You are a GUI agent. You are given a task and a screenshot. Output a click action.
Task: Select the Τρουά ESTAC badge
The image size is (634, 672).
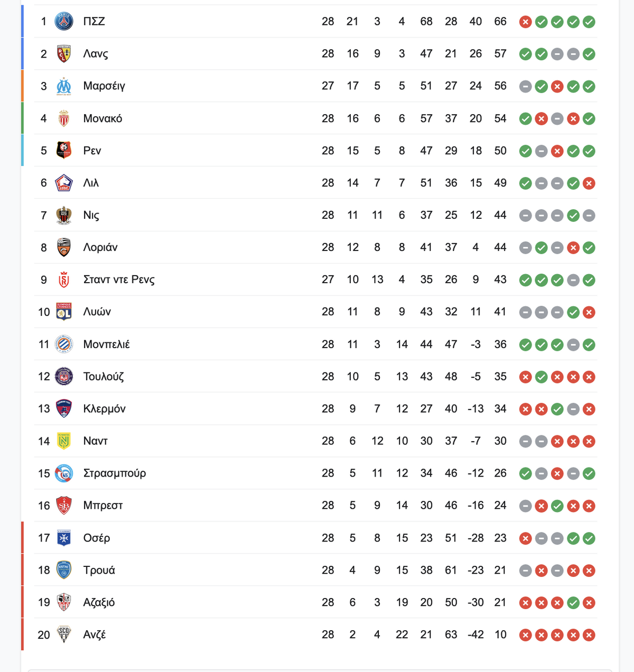64,570
